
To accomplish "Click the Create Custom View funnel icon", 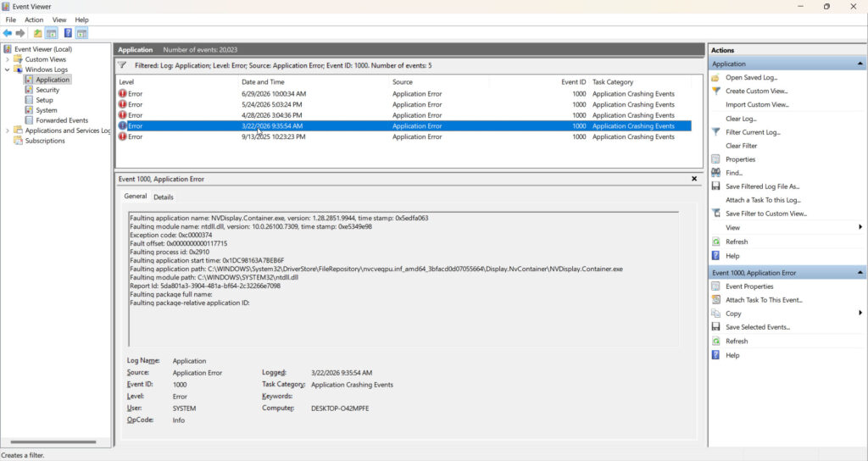I will (x=715, y=91).
